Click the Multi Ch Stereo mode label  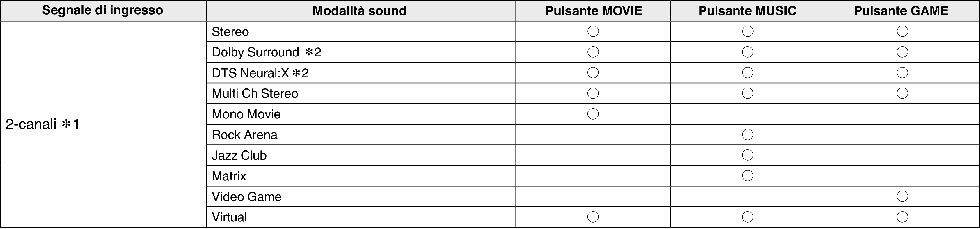[x=255, y=94]
